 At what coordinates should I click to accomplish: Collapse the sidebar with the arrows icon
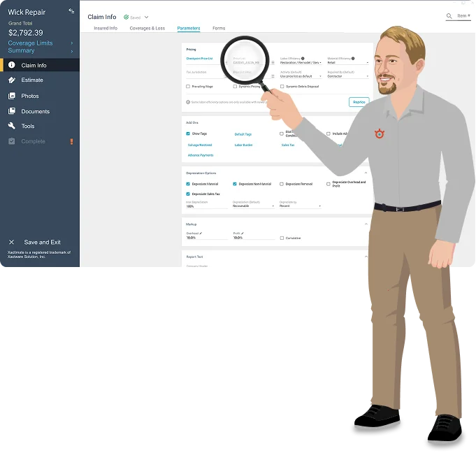click(71, 11)
